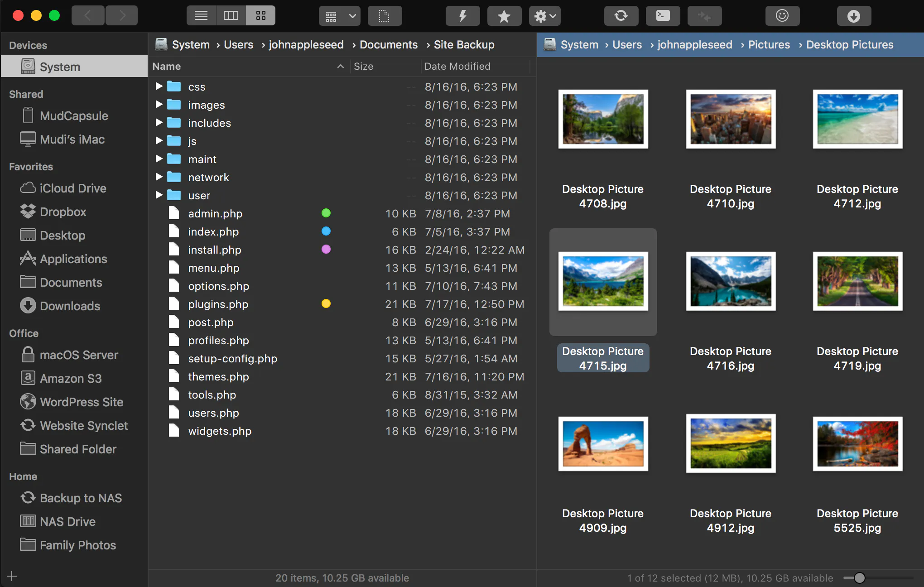Connect to macOS Server
This screenshot has width=924, height=587.
click(74, 355)
